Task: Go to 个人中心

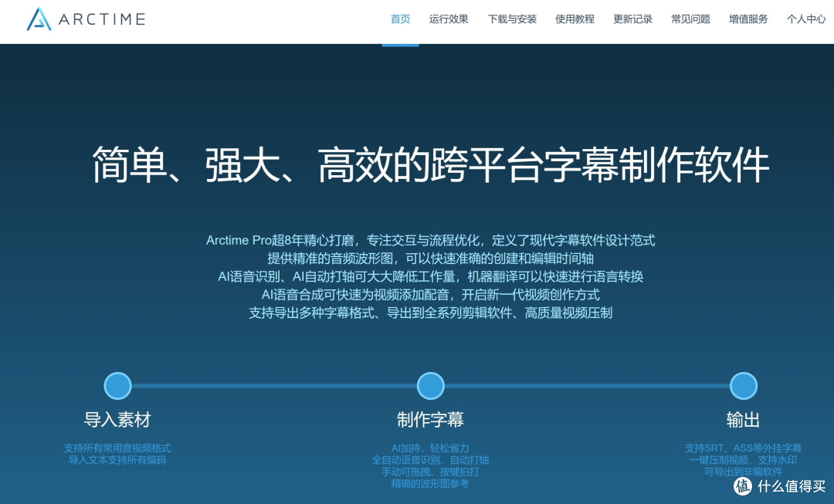Action: coord(806,19)
